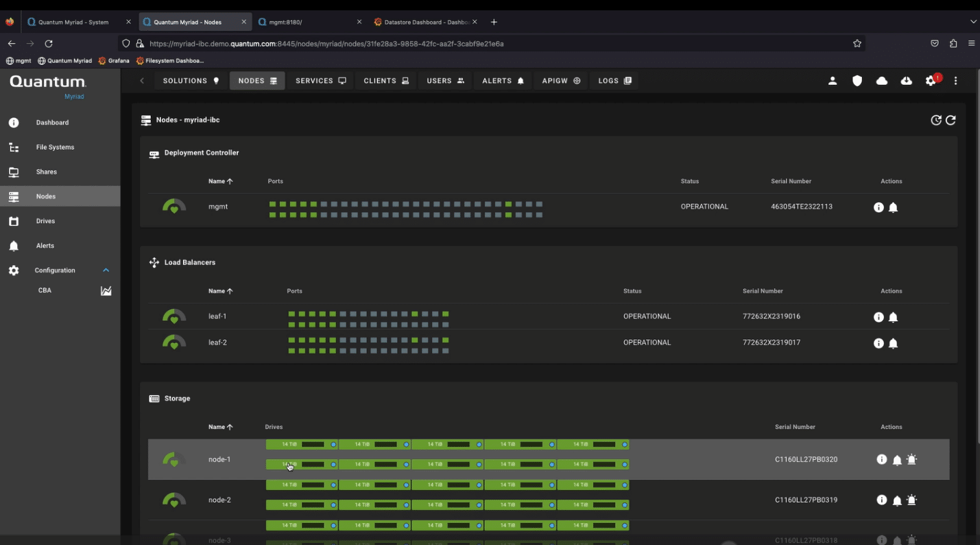Image resolution: width=980 pixels, height=545 pixels.
Task: Click bell icon in leaf-2 row
Action: 893,343
